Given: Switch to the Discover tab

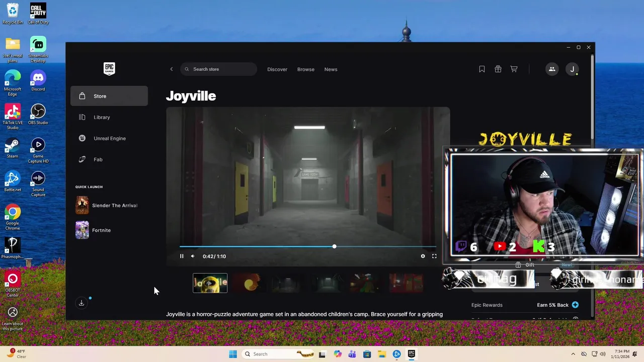Looking at the screenshot, I should (277, 69).
